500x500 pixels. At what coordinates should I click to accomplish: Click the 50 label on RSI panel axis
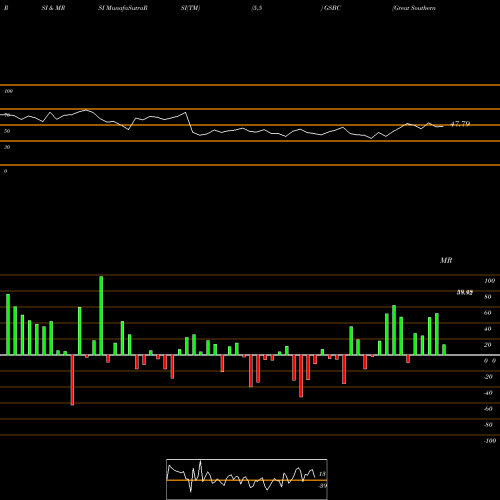point(7,131)
